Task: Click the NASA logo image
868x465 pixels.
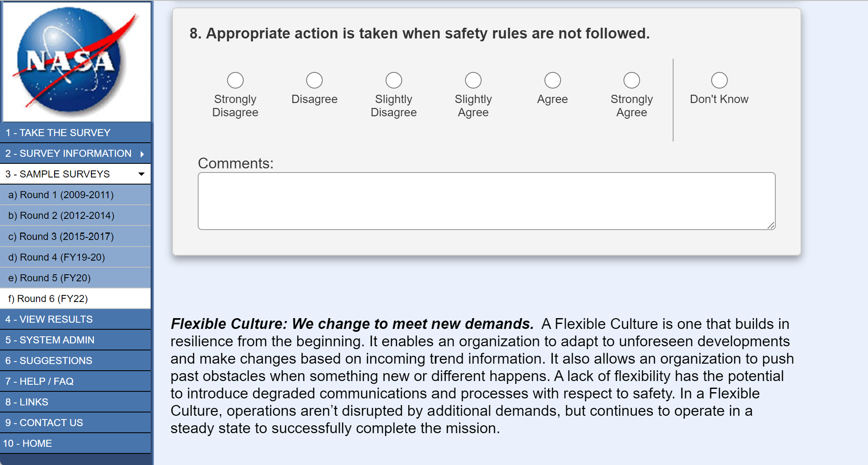Action: [77, 61]
